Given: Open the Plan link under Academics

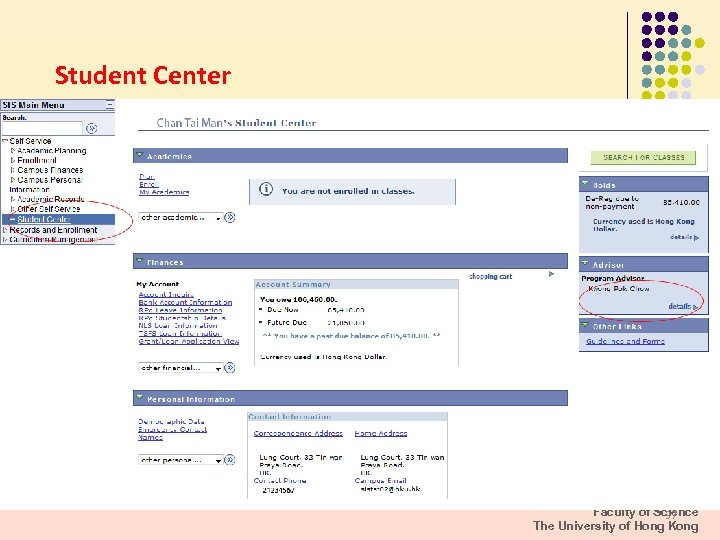Looking at the screenshot, I should 147,176.
